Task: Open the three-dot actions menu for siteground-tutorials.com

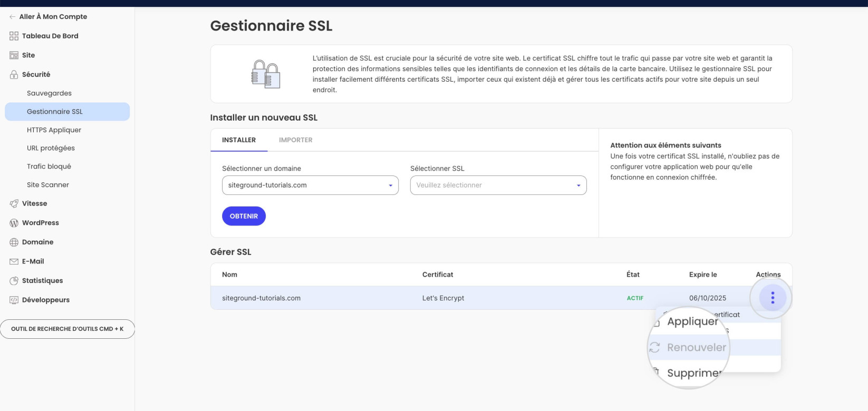Action: pyautogui.click(x=773, y=298)
